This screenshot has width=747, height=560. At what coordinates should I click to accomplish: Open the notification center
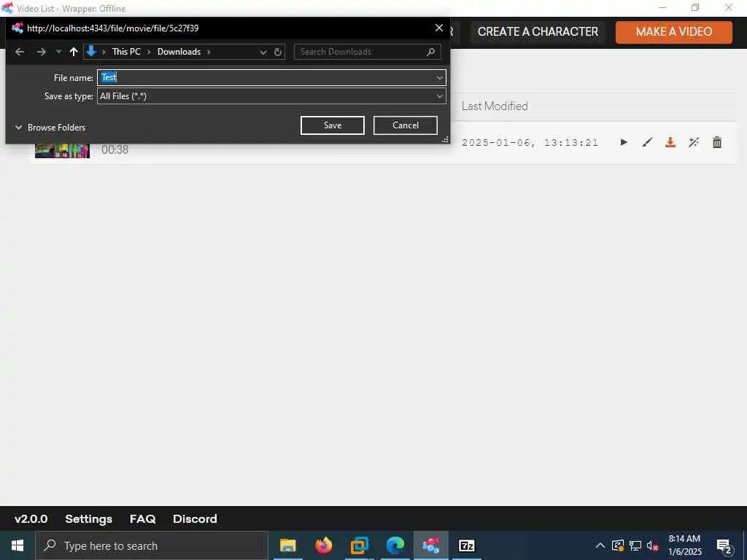[724, 547]
